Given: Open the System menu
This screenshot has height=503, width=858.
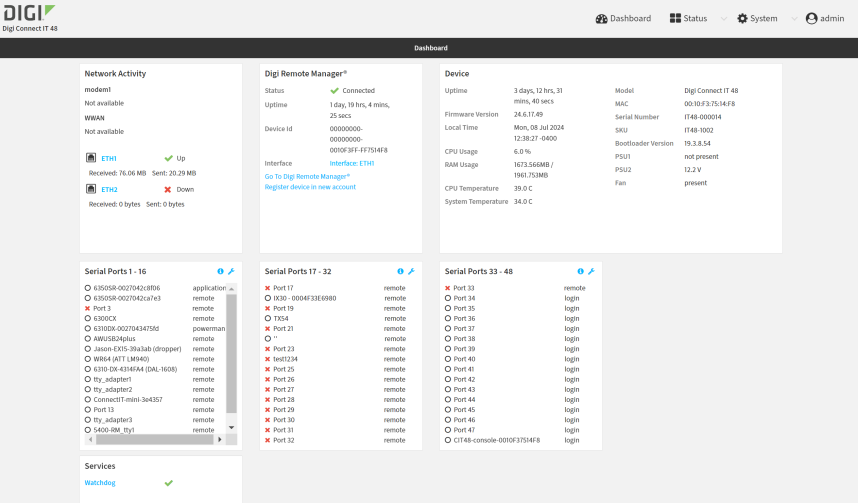Looking at the screenshot, I should tap(757, 19).
